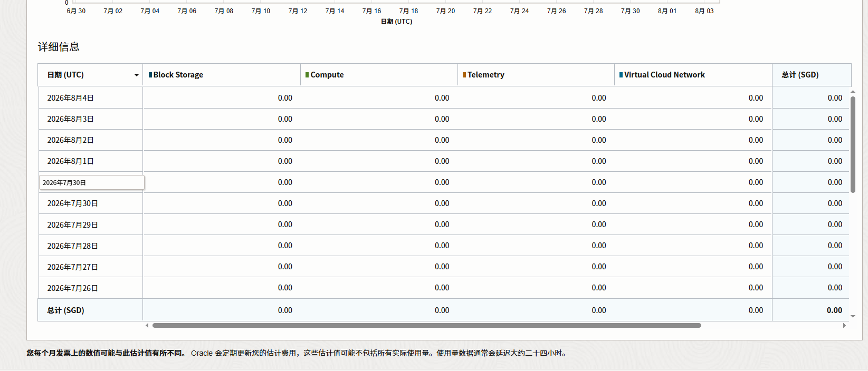Click Telemetry total in the footer row
This screenshot has height=371, width=868.
599,310
